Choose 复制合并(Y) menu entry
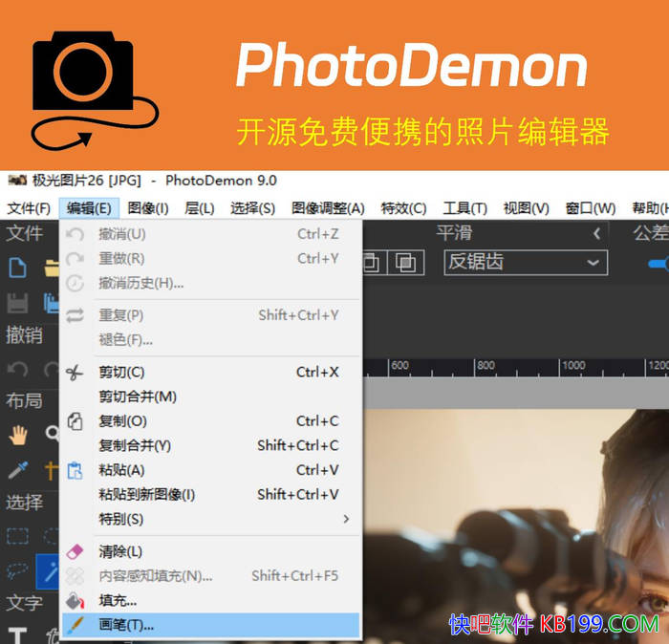The image size is (669, 644). [x=211, y=445]
